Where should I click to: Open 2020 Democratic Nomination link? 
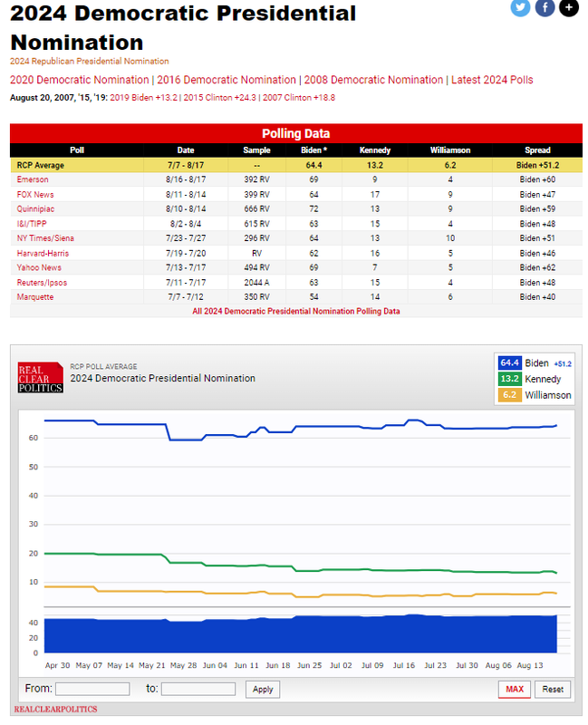[x=80, y=80]
